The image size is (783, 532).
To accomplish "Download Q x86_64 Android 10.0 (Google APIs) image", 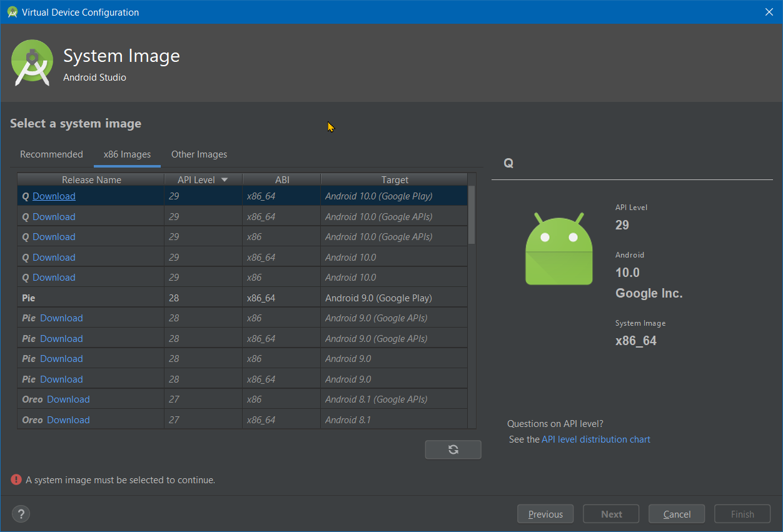I will tap(54, 217).
